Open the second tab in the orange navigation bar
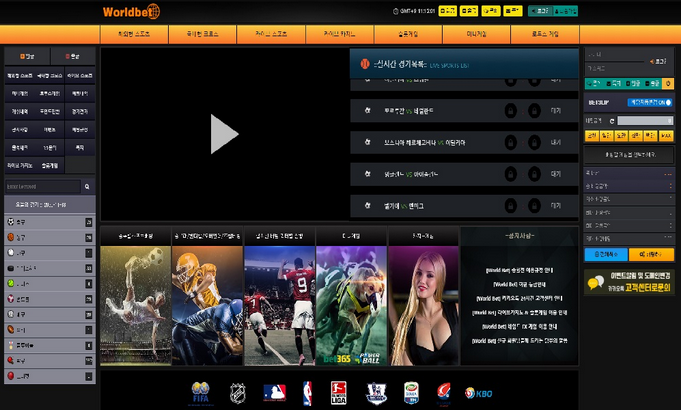 tap(203, 34)
